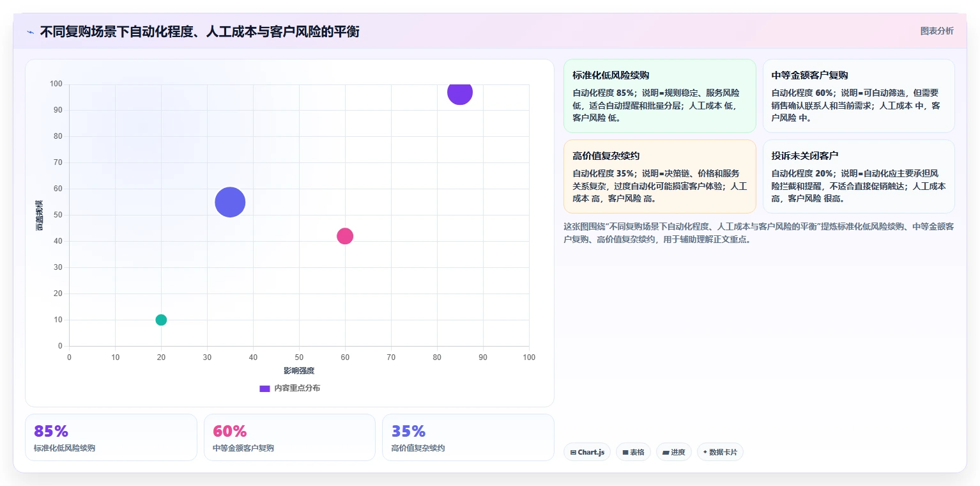Click the 35% stat card
980x486 pixels.
point(468,437)
